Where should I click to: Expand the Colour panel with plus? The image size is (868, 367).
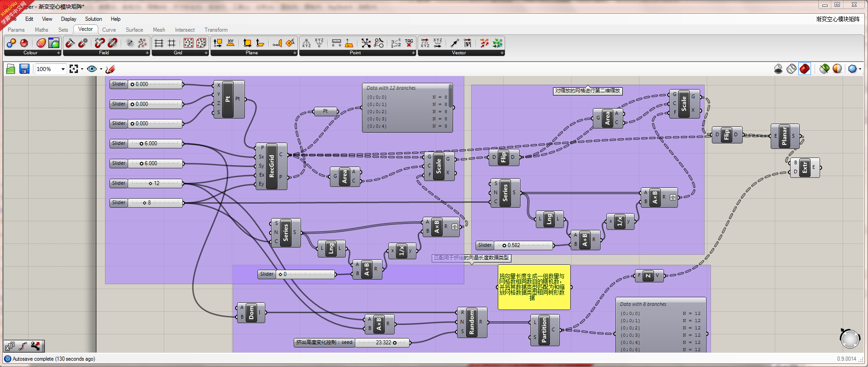click(x=58, y=53)
